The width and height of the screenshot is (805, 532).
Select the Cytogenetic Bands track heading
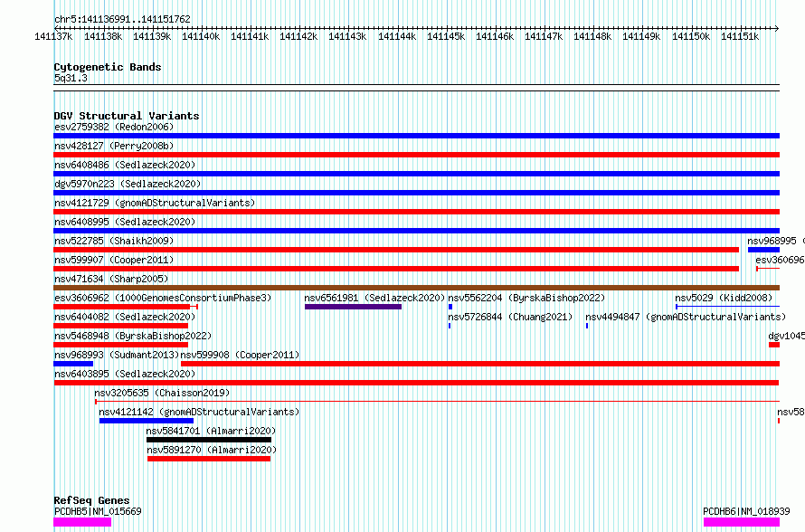(x=108, y=67)
